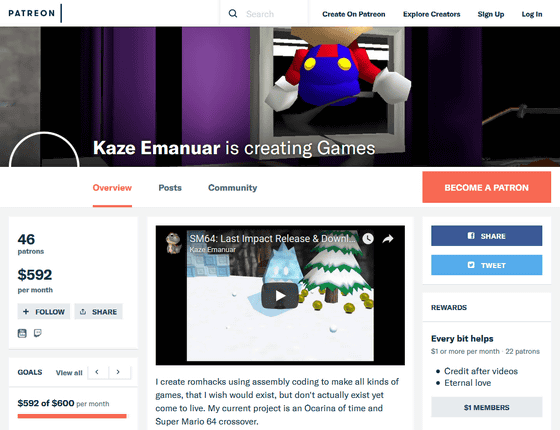This screenshot has height=430, width=560.
Task: Show the previous goal with left chevron
Action: 97,372
